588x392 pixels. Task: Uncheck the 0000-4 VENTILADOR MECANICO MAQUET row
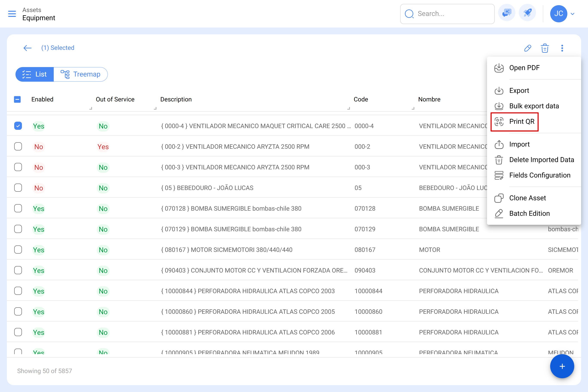pyautogui.click(x=18, y=126)
